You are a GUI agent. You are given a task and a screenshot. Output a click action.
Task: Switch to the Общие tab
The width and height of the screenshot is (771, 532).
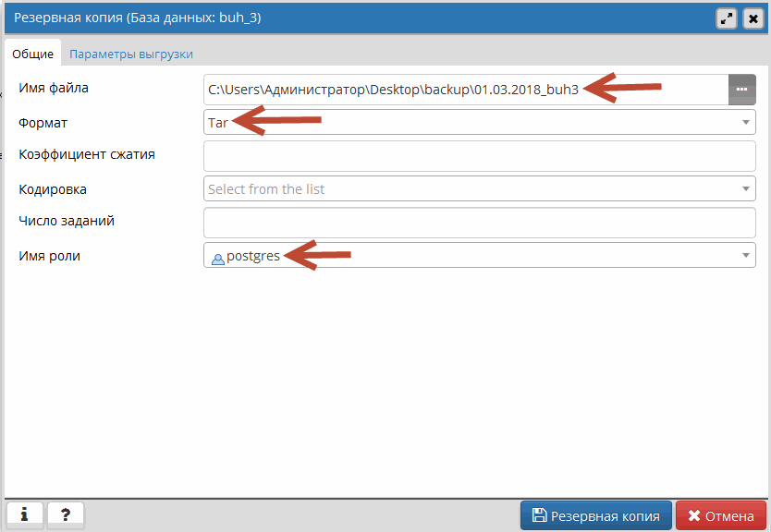32,54
